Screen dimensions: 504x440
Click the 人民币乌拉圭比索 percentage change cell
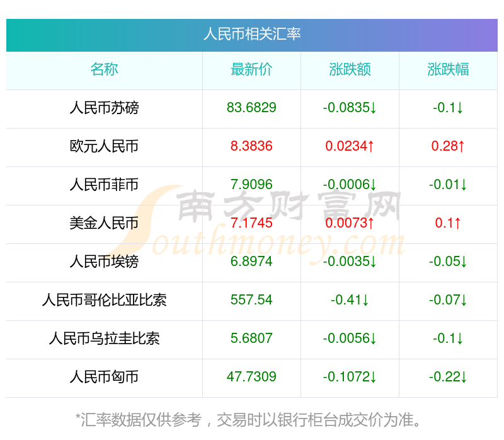448,339
